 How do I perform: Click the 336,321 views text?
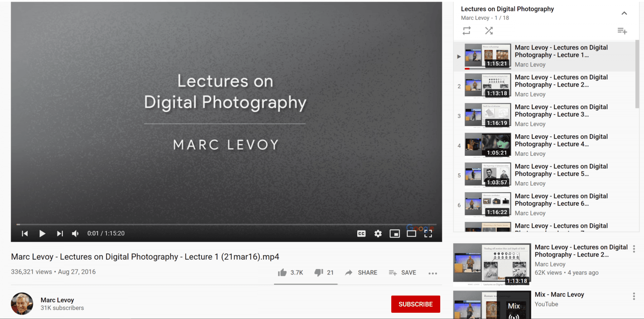click(x=31, y=272)
